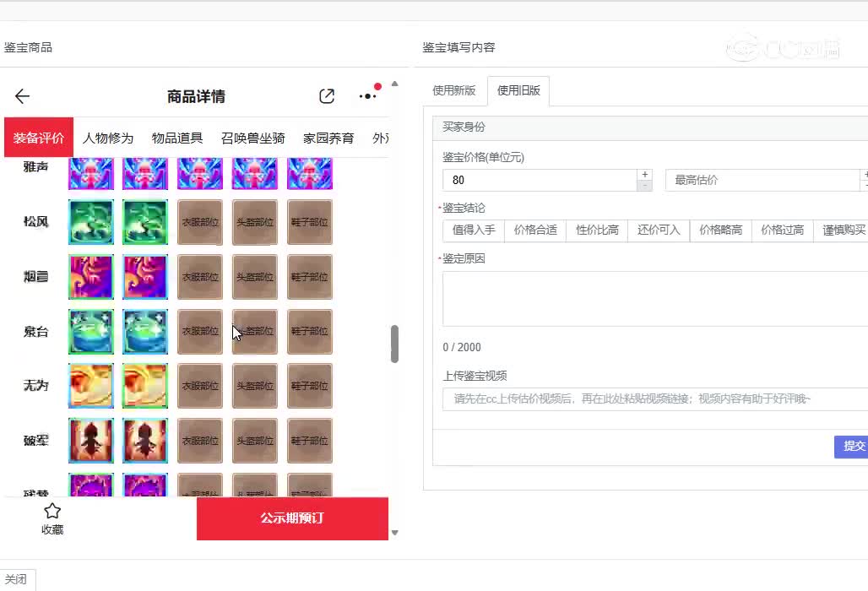Go back using the arrow icon
Viewport: 868px width, 591px height.
point(22,96)
